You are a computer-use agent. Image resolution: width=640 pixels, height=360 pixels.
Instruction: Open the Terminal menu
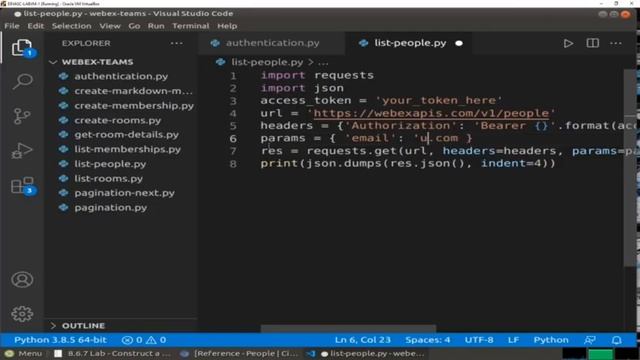191,26
